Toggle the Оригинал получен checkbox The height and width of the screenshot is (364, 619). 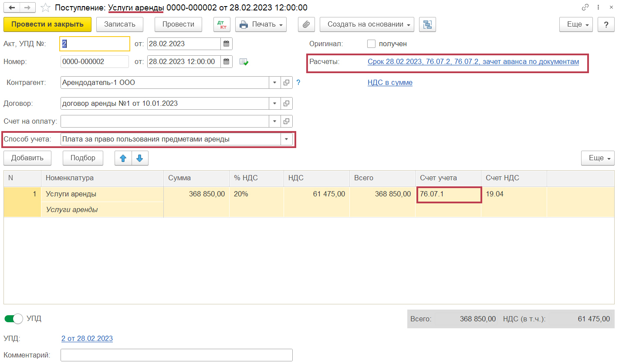(x=371, y=44)
